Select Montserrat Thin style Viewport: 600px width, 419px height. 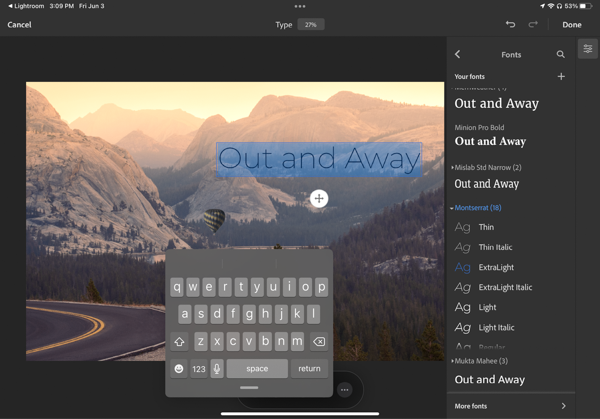[x=511, y=227]
